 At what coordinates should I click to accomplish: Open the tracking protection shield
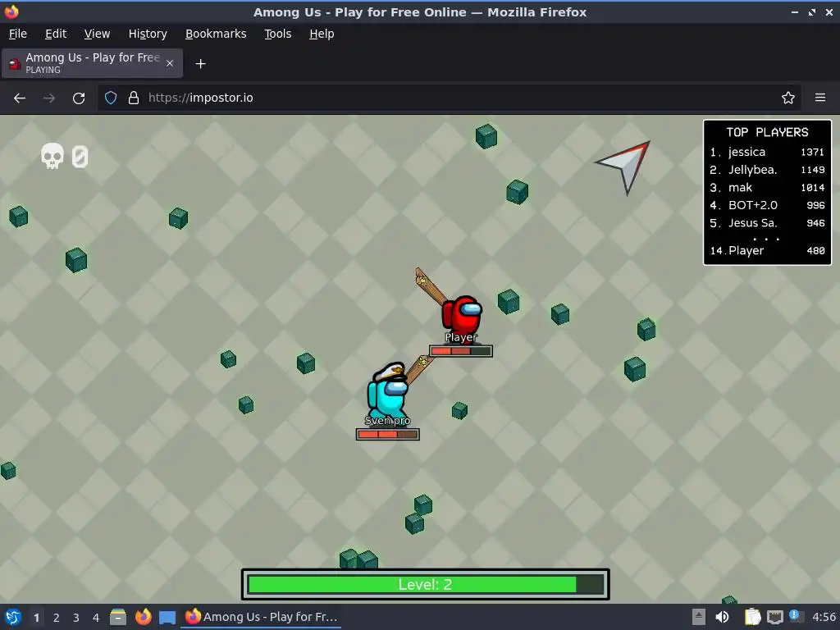pos(111,98)
